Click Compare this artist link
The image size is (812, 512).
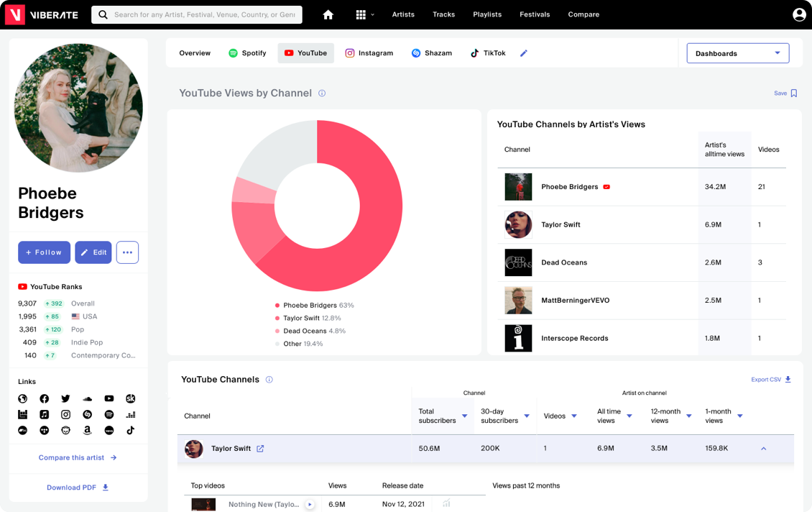tap(78, 457)
